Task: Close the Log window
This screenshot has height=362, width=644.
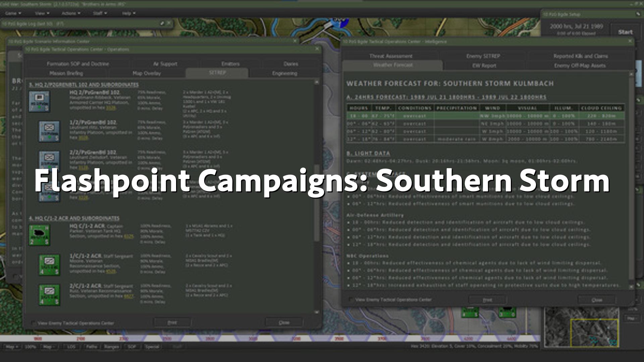Action: pos(169,23)
